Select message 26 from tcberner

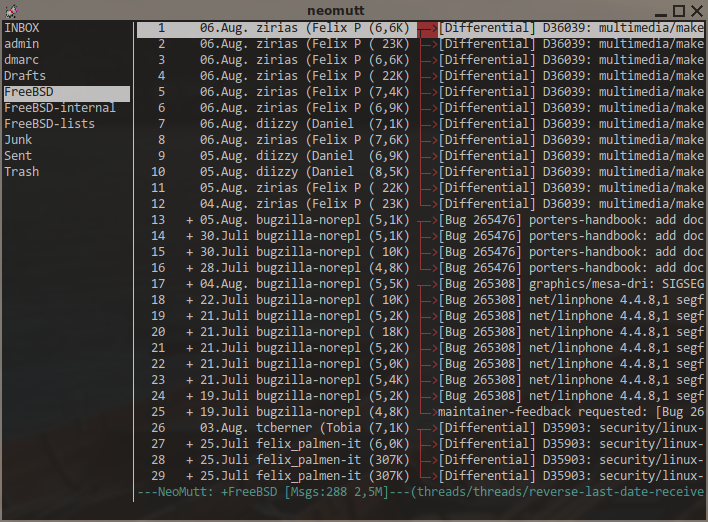(x=420, y=428)
